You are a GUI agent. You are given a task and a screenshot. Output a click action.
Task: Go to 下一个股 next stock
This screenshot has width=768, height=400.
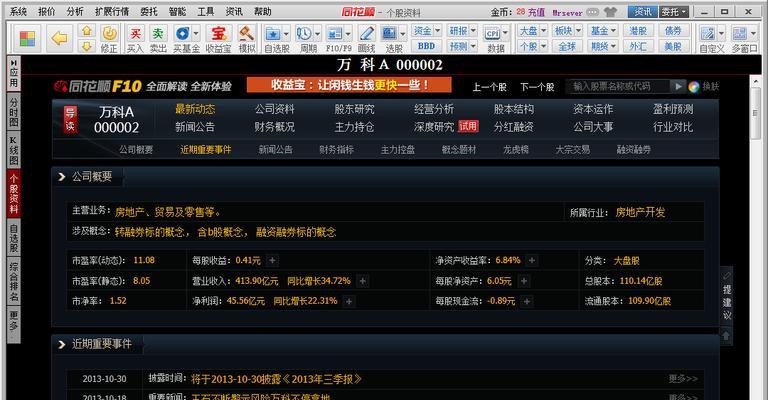(537, 87)
